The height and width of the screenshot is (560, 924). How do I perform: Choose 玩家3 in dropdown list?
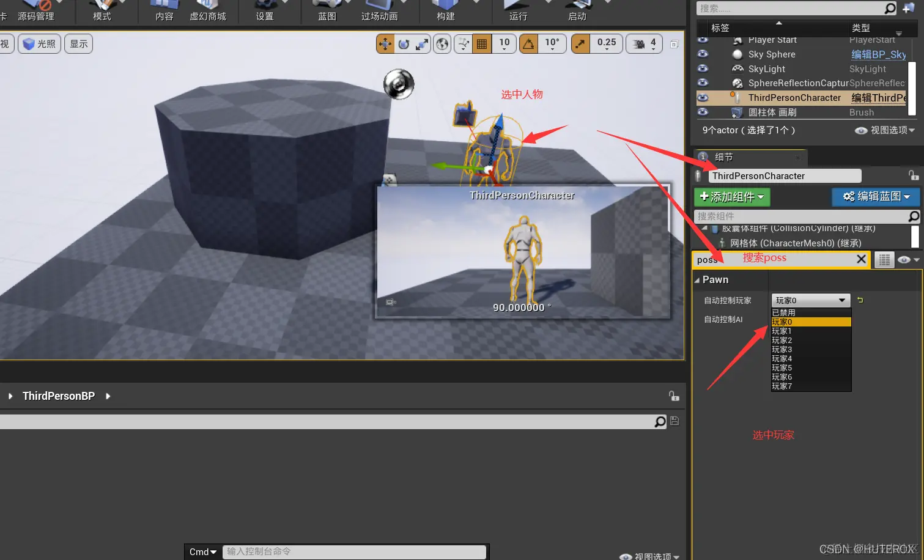point(811,349)
